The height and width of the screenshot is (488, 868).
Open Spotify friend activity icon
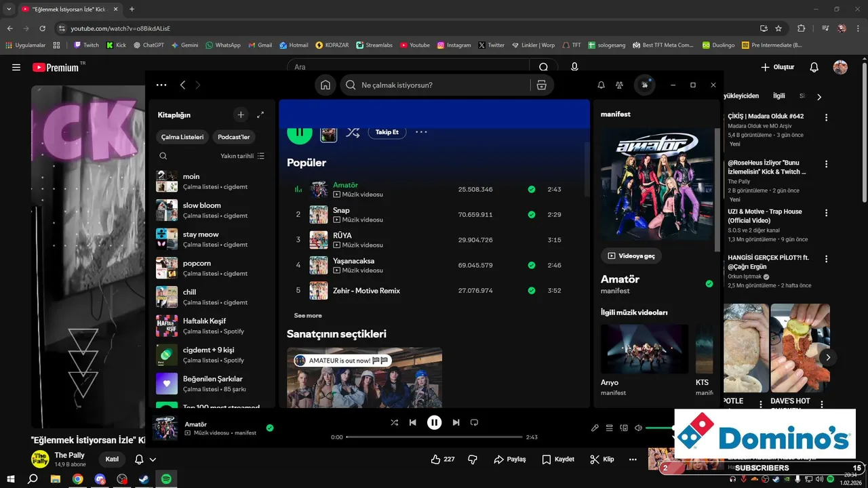[x=619, y=85]
